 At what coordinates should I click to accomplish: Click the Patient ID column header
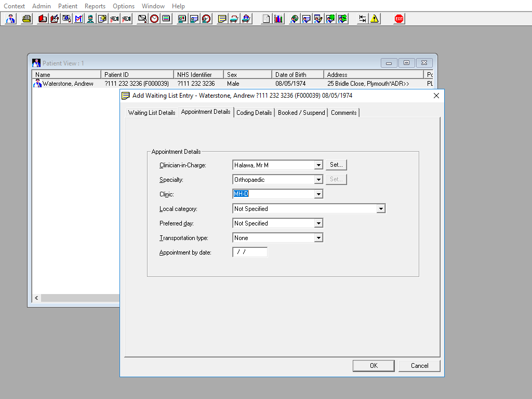(137, 74)
